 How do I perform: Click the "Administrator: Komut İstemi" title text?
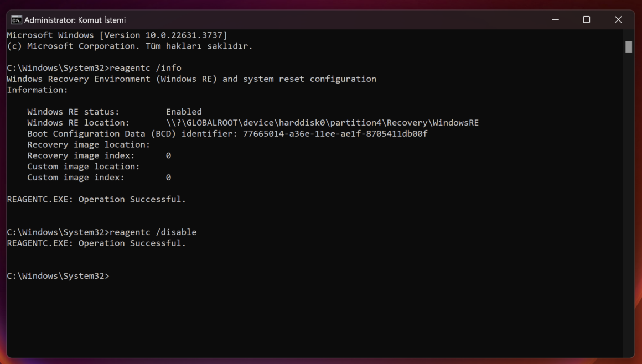[75, 20]
